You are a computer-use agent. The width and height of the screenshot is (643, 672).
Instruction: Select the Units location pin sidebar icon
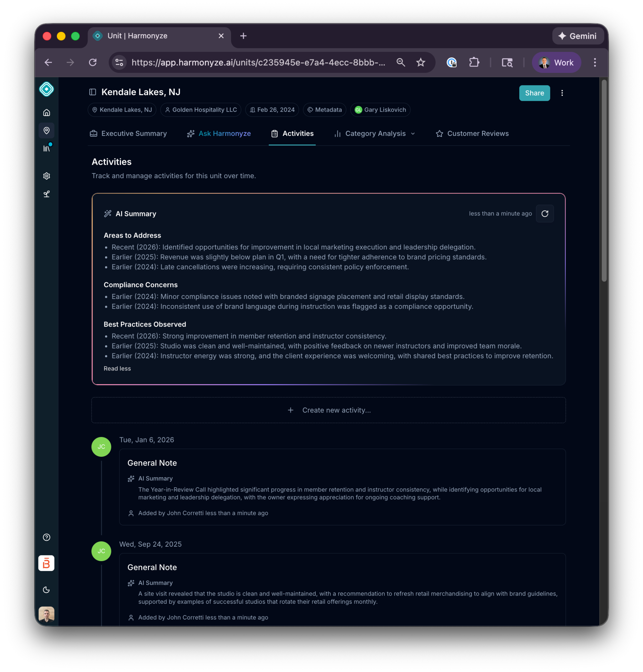click(x=47, y=131)
